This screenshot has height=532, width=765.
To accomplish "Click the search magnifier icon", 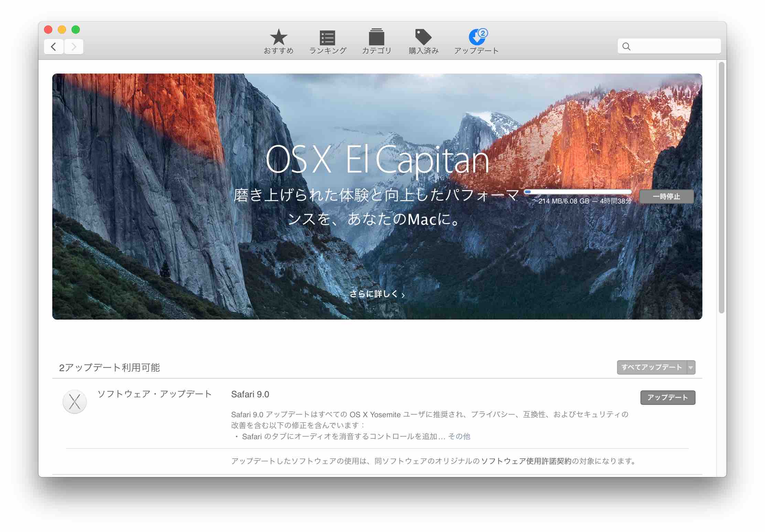I will [626, 46].
